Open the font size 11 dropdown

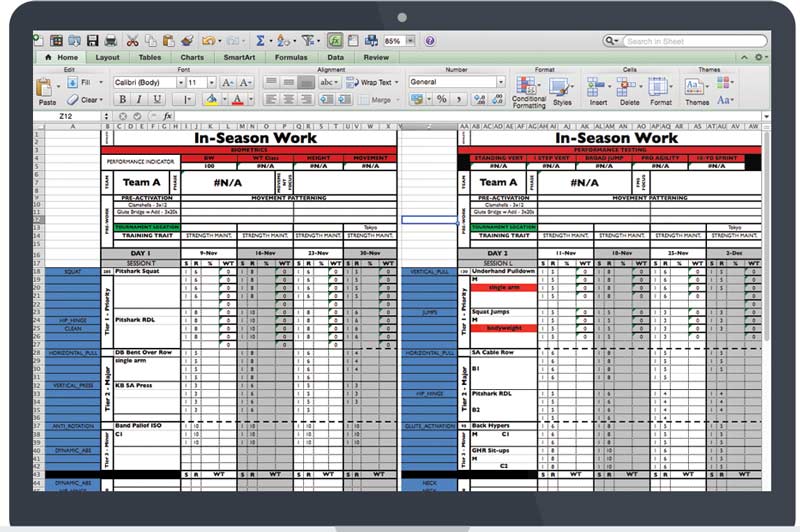[x=211, y=82]
